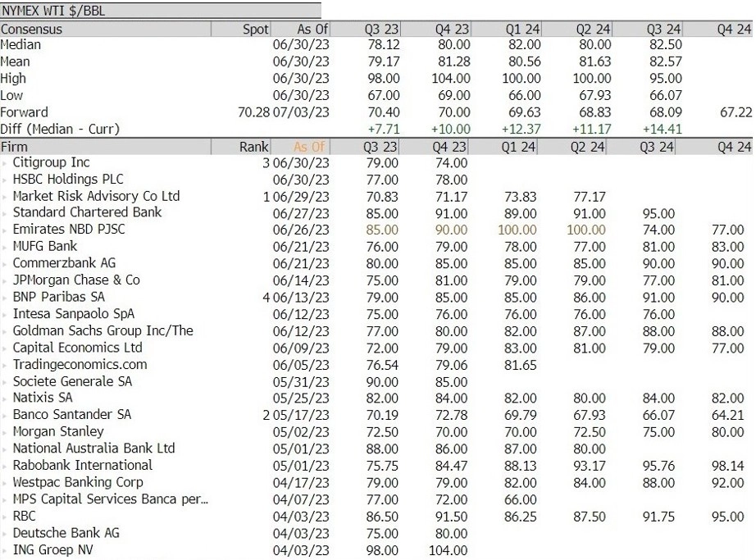Click the Firm table Q1 24 column header
Screen dimensions: 756x560
click(518, 147)
